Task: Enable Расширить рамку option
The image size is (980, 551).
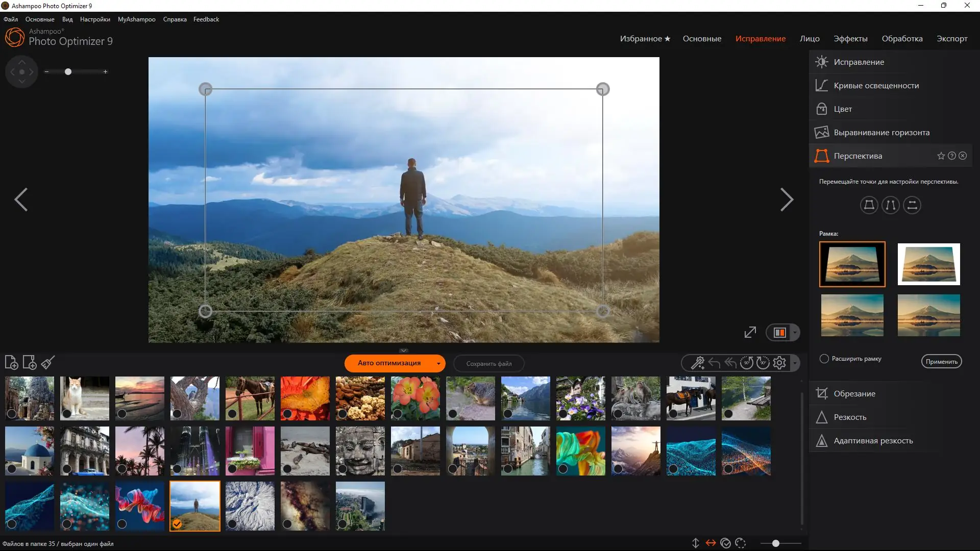Action: pyautogui.click(x=824, y=359)
